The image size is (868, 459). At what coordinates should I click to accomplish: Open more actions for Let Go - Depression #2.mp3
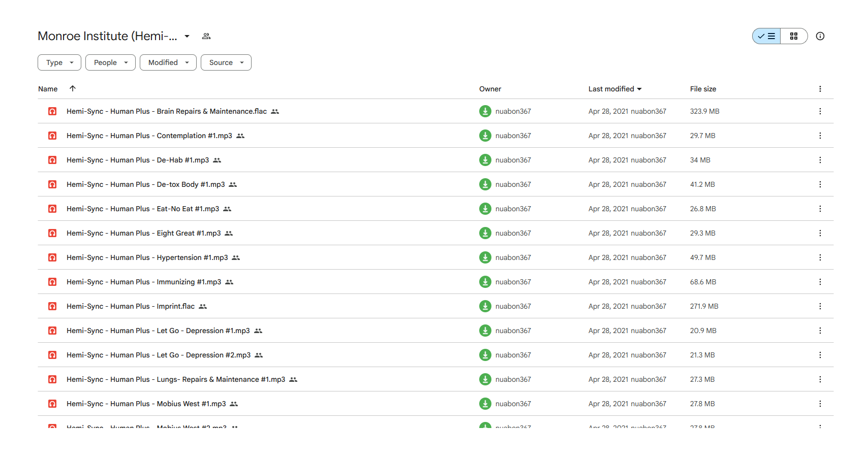(x=820, y=355)
